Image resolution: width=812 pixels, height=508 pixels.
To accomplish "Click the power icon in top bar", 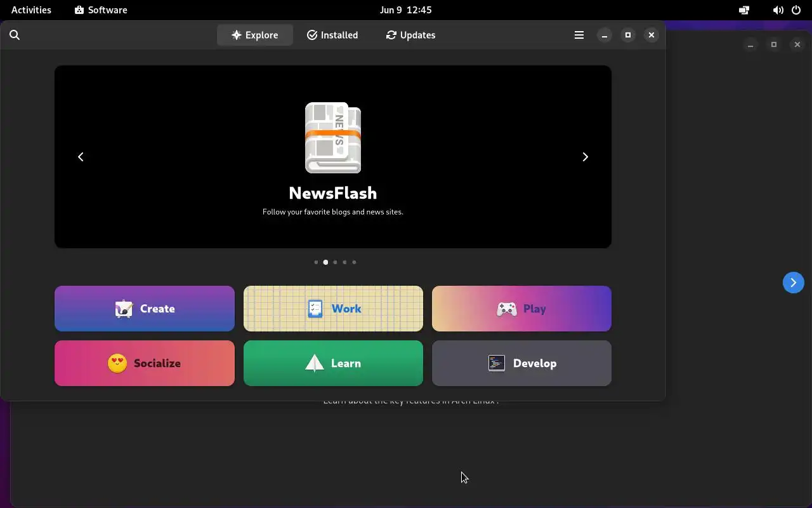I will pos(796,10).
